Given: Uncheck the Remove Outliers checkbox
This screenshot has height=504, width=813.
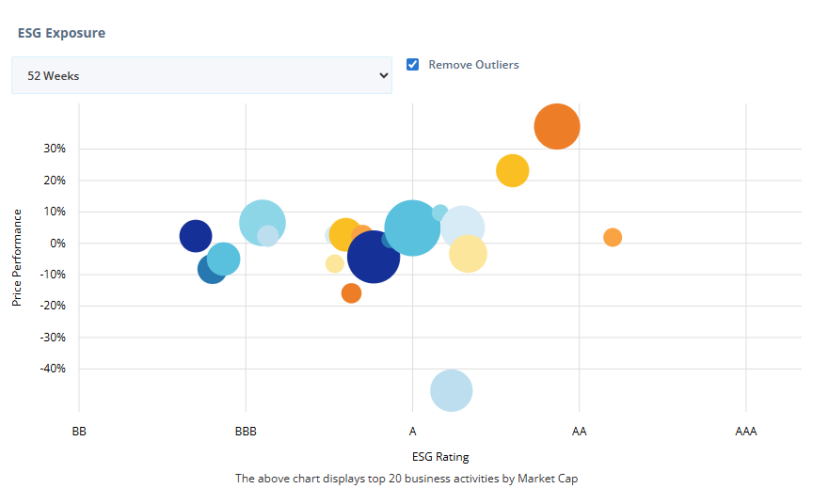Looking at the screenshot, I should point(412,65).
